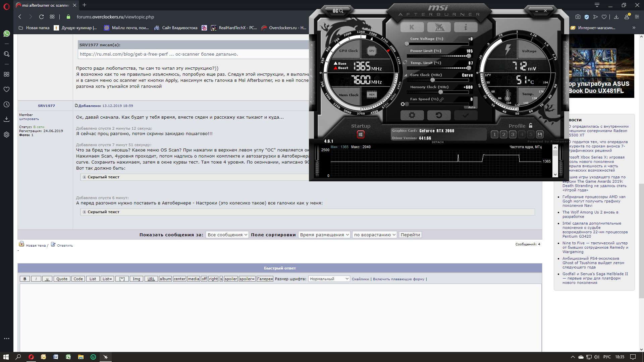Toggle Afterburner Windows startup button

coord(361,134)
